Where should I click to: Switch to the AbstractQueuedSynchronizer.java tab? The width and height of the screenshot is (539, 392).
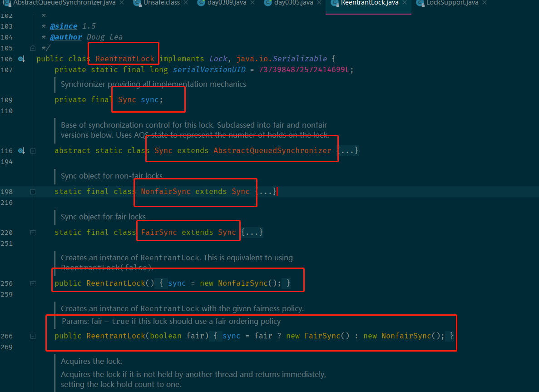[x=64, y=3]
